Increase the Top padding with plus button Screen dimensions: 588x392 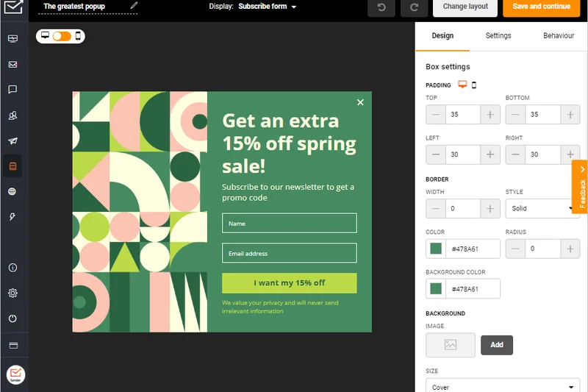490,115
